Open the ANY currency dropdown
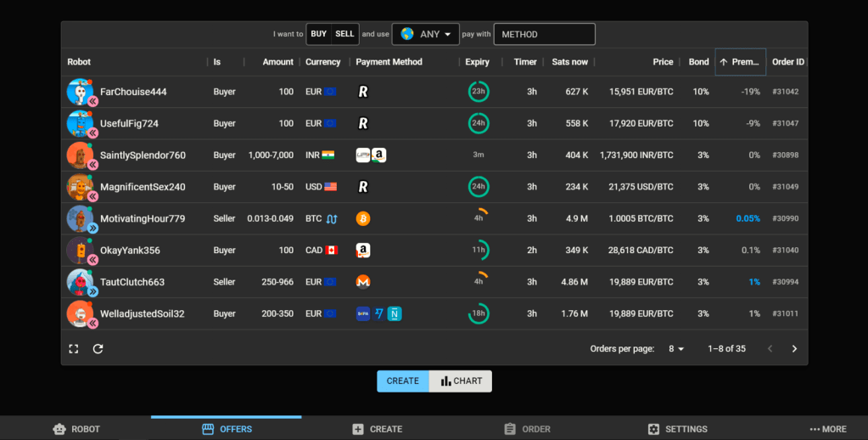Image resolution: width=868 pixels, height=440 pixels. click(x=426, y=34)
